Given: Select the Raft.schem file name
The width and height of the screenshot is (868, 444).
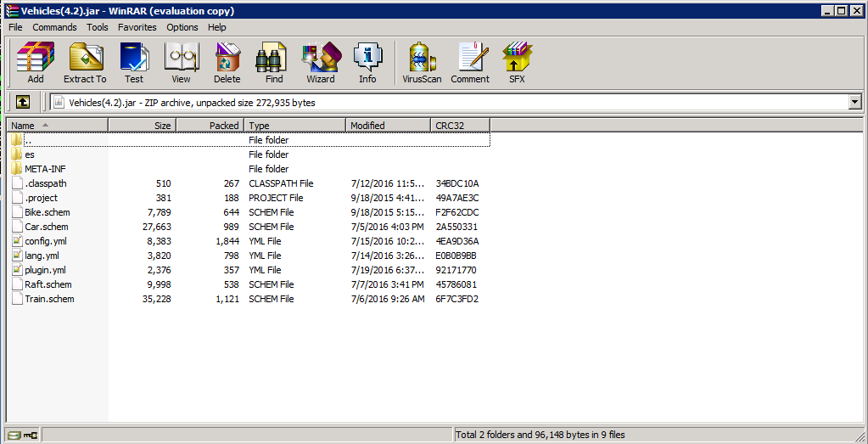Looking at the screenshot, I should 48,284.
